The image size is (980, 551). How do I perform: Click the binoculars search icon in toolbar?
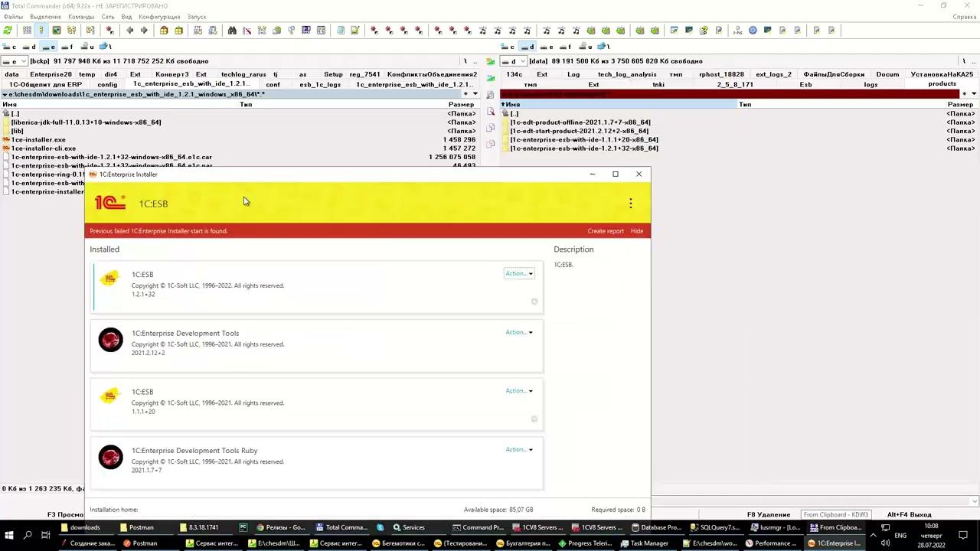[x=232, y=31]
